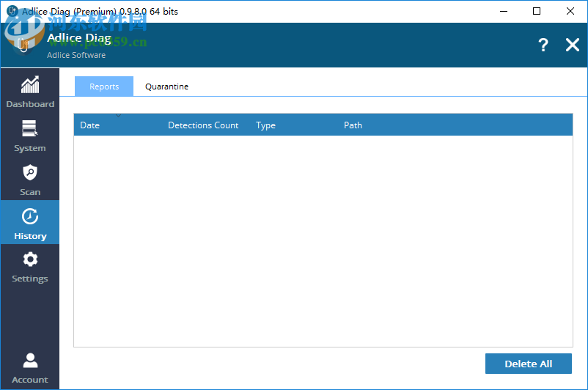Sort by the Type column header
Screen dimensions: 588x390
point(294,125)
